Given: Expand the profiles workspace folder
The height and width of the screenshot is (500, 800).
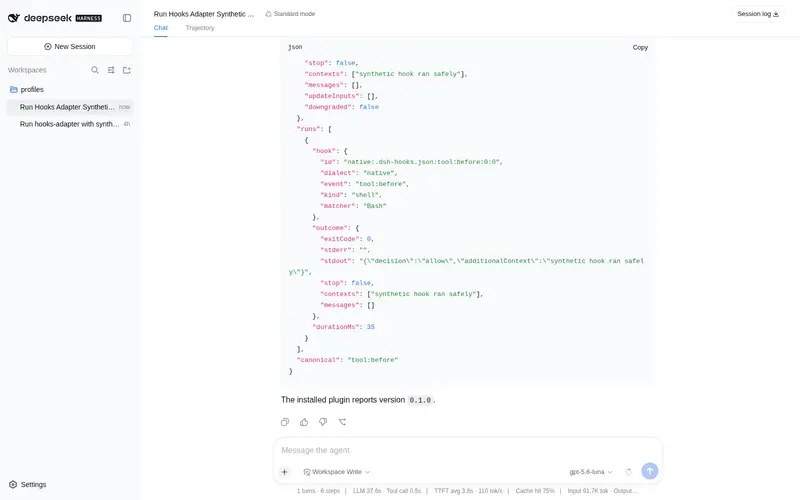Looking at the screenshot, I should (x=27, y=89).
